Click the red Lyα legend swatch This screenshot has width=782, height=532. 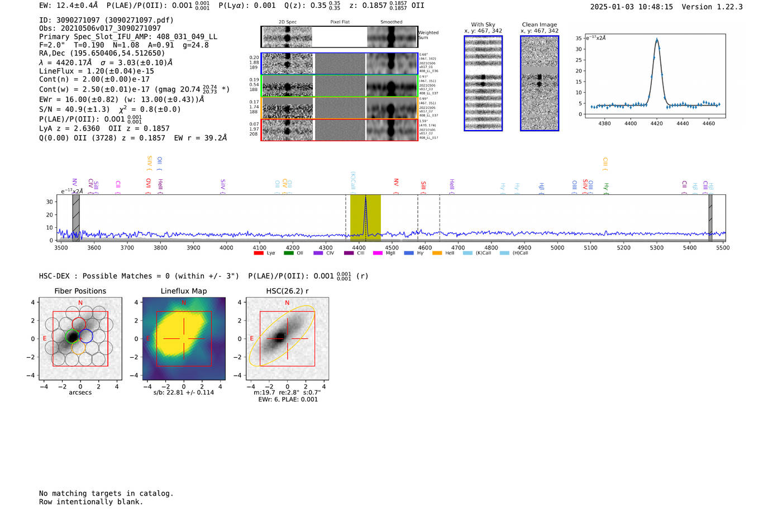coord(258,253)
